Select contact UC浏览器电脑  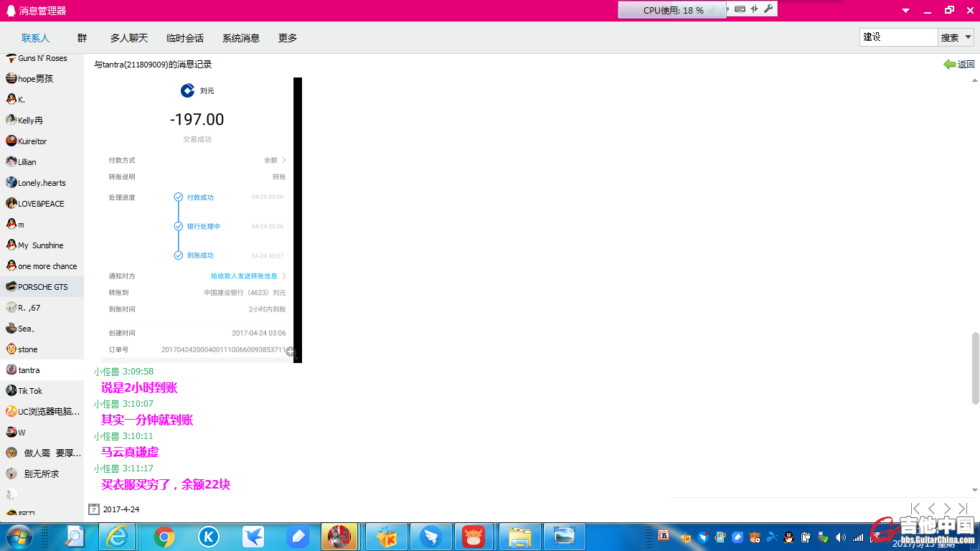(x=42, y=412)
